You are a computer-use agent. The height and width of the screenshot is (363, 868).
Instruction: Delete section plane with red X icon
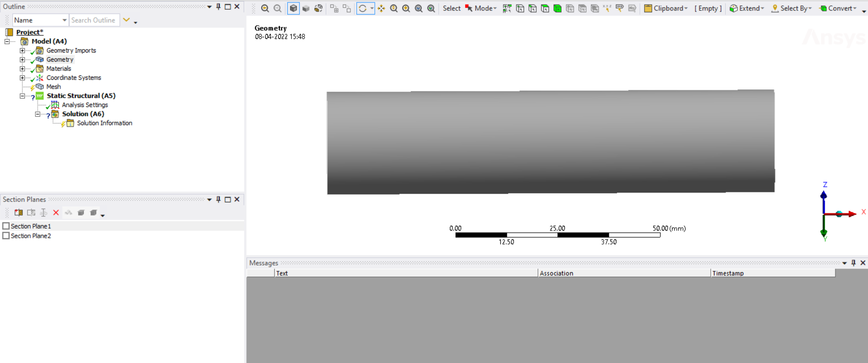coord(56,212)
